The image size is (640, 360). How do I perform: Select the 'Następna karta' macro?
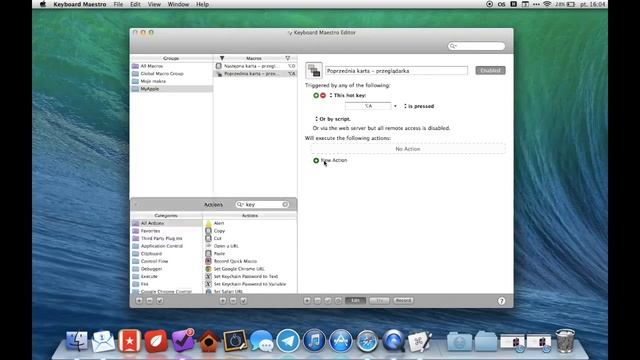(255, 66)
